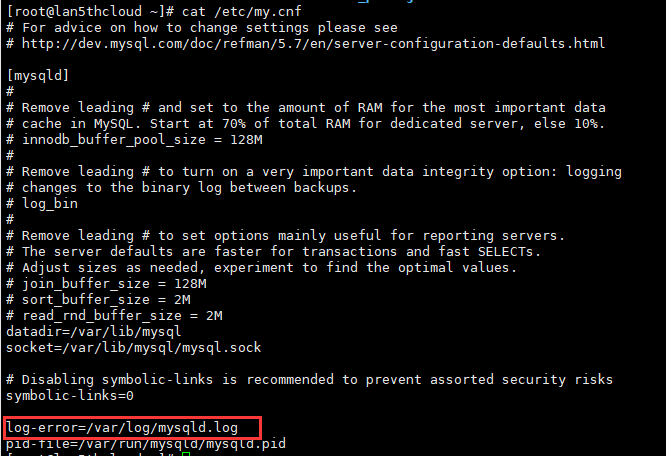Click the datadir=/var/lib/mysql line

(x=94, y=332)
